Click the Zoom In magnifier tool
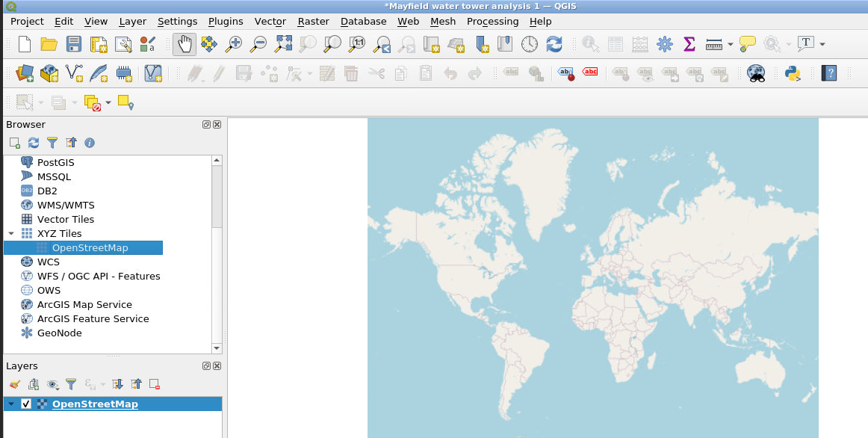 (234, 44)
